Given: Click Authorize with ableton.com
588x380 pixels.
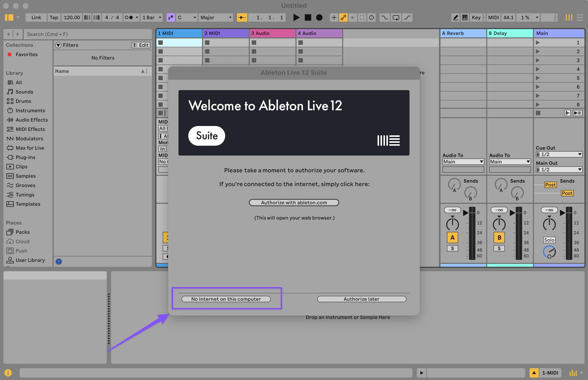Looking at the screenshot, I should [x=294, y=202].
